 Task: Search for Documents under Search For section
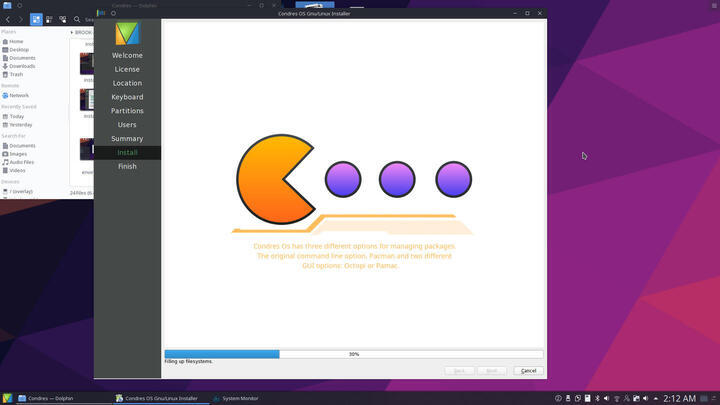point(19,146)
